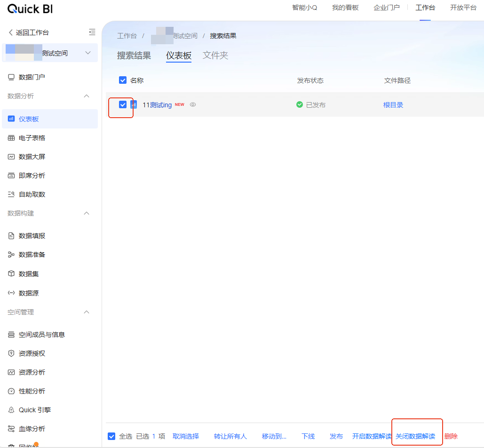Open the 自助取数 icon
The image size is (484, 448).
[11, 194]
